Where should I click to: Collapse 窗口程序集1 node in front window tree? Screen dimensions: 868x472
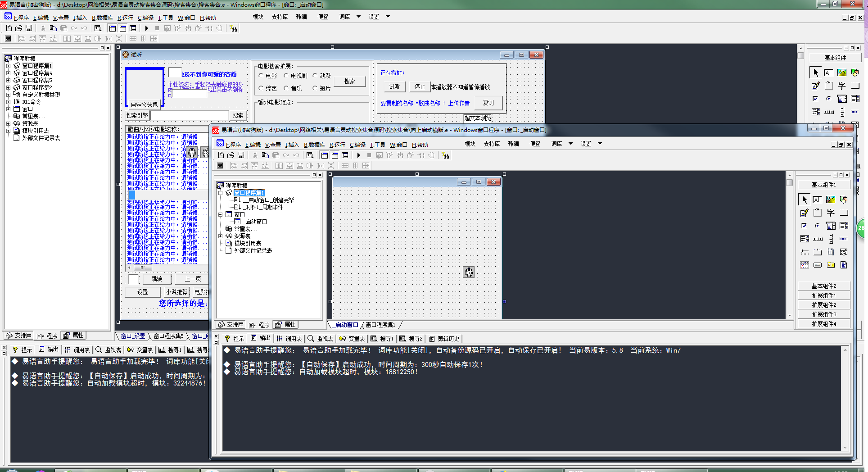(x=221, y=193)
